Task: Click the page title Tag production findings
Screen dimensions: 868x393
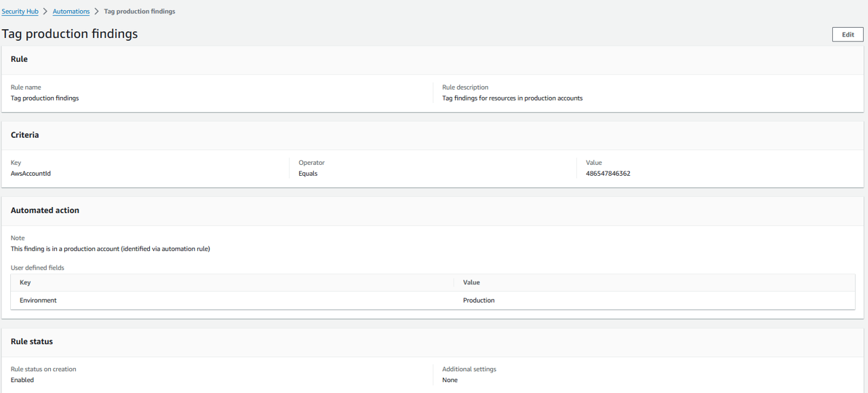Action: [70, 34]
